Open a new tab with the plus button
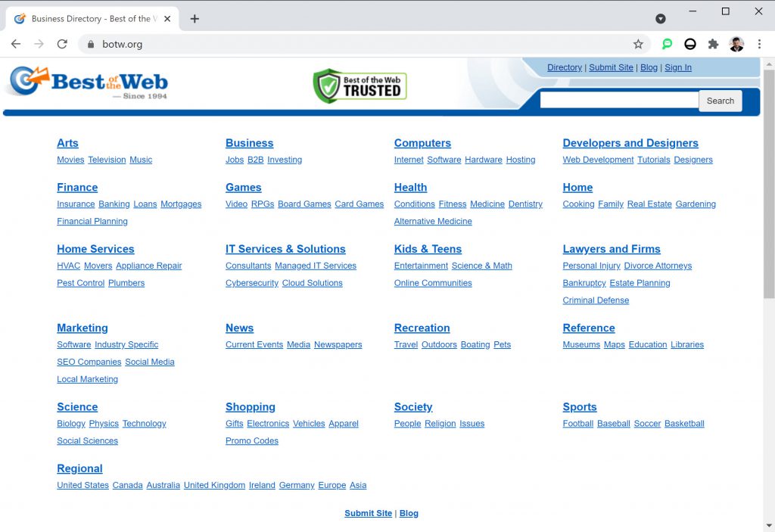This screenshot has height=532, width=775. [195, 19]
